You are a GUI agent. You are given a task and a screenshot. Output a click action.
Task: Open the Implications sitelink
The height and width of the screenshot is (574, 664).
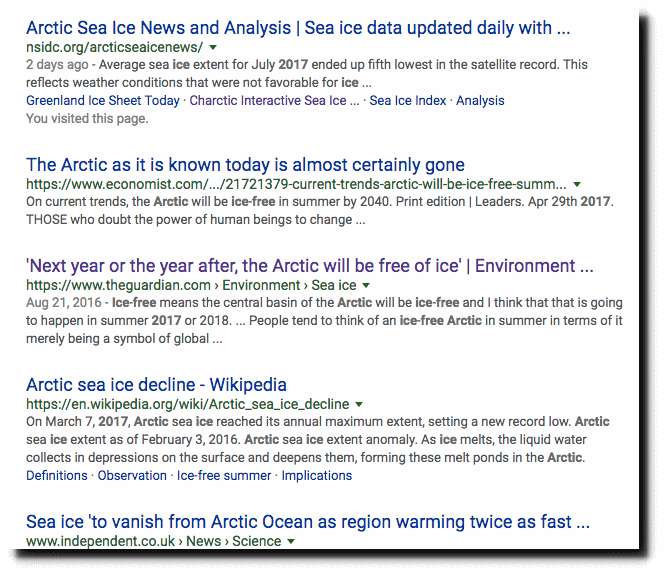click(x=317, y=475)
